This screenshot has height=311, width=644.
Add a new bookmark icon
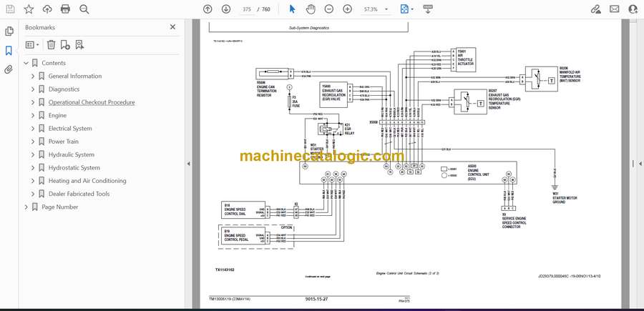[x=65, y=45]
